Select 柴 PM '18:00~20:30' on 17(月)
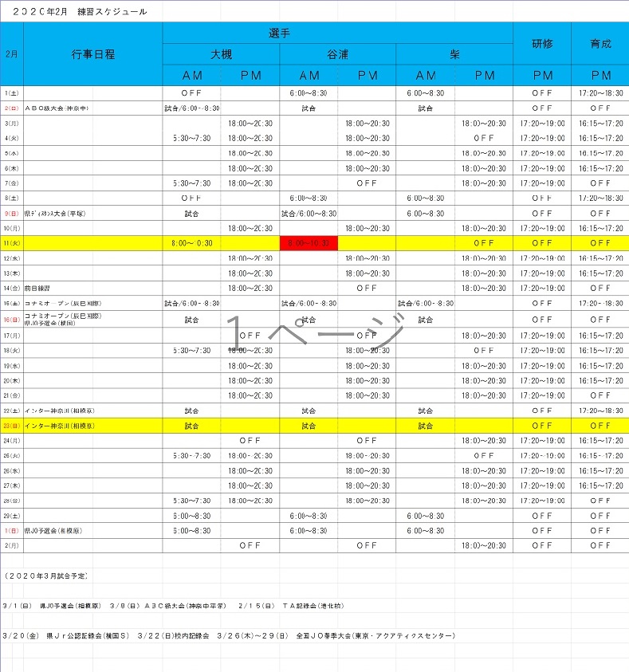 pyautogui.click(x=484, y=336)
